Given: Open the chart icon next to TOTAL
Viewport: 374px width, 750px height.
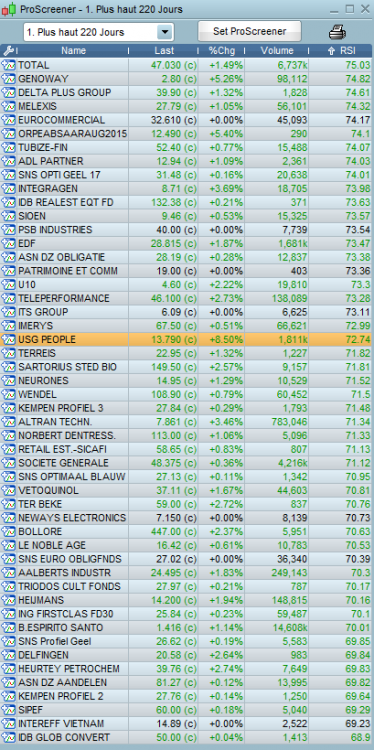Looking at the screenshot, I should [x=9, y=65].
